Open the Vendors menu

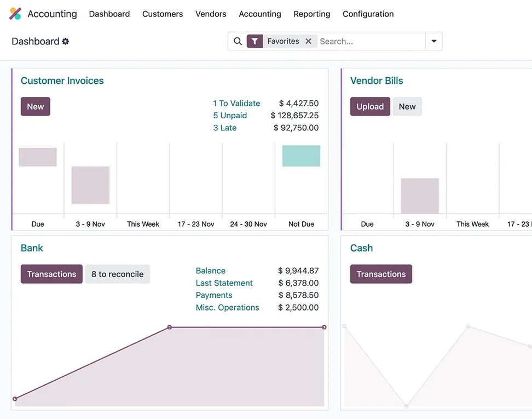(211, 14)
